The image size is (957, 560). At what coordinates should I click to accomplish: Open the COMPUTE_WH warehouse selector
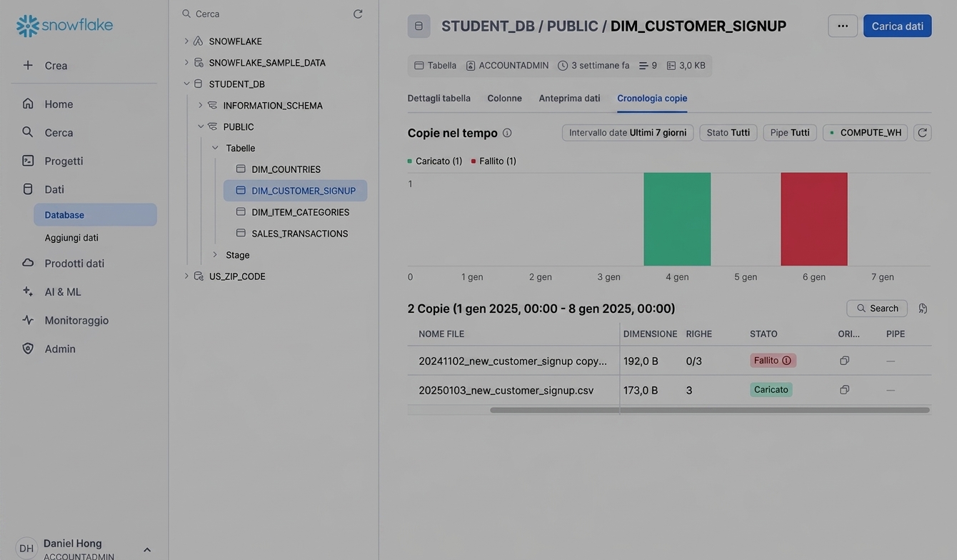point(865,133)
